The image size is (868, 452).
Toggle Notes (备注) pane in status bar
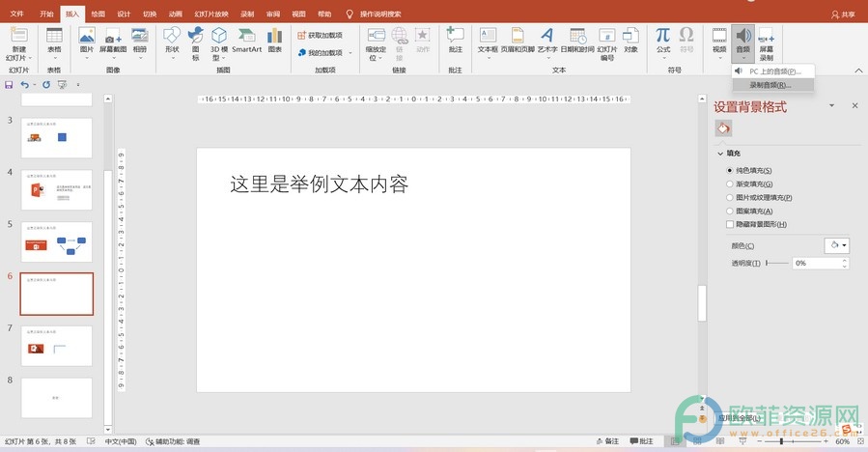[x=607, y=441]
